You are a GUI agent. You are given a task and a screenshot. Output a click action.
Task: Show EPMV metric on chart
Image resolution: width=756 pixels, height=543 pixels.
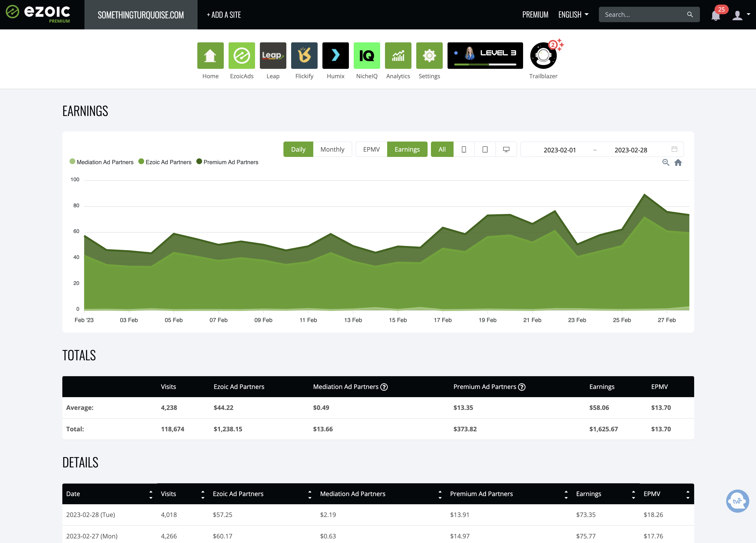point(371,149)
